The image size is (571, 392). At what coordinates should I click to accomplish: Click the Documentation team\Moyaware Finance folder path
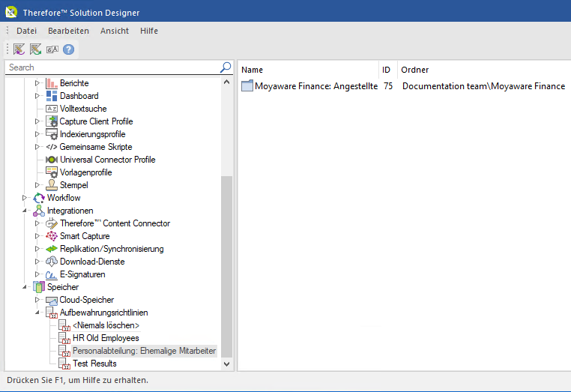pos(483,86)
